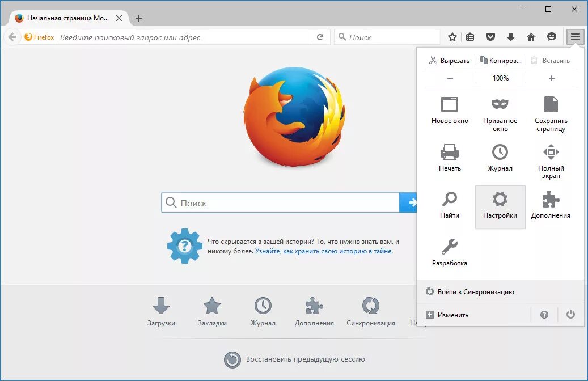Select Print (Печать) icon in menu
Viewport: 588px width, 381px height.
[449, 152]
